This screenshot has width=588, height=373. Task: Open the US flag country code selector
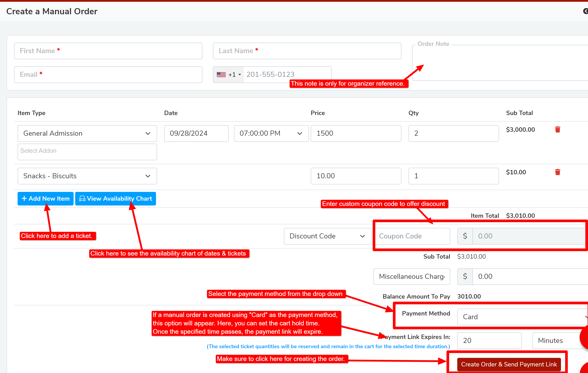pyautogui.click(x=228, y=75)
